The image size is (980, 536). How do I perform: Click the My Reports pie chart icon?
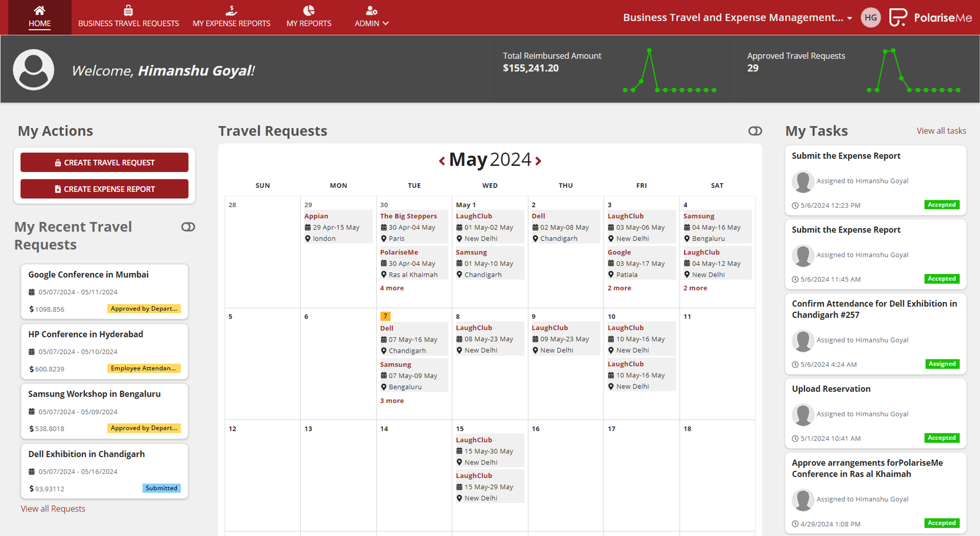309,10
